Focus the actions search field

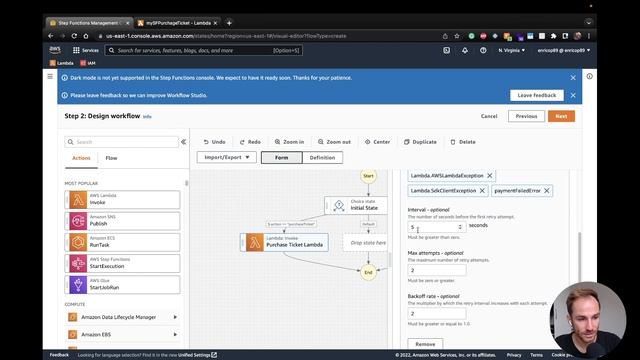pos(121,142)
